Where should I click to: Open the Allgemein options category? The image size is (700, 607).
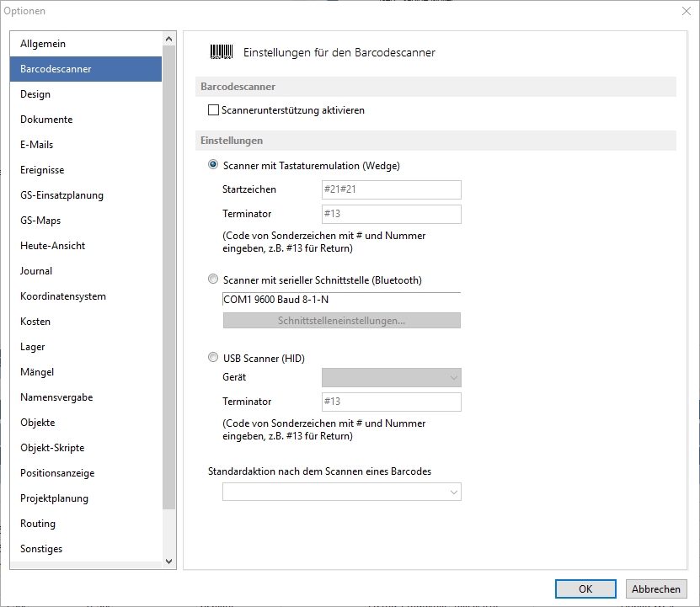click(x=86, y=44)
